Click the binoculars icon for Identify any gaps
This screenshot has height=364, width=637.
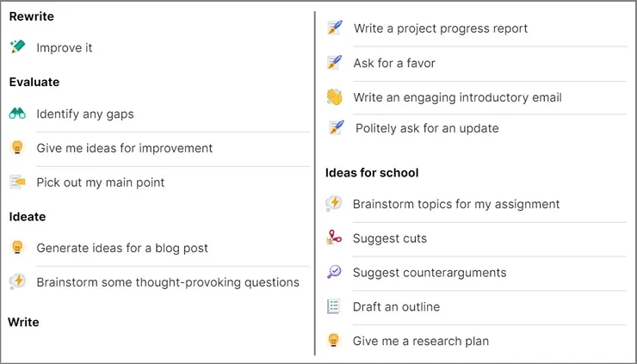(x=17, y=114)
